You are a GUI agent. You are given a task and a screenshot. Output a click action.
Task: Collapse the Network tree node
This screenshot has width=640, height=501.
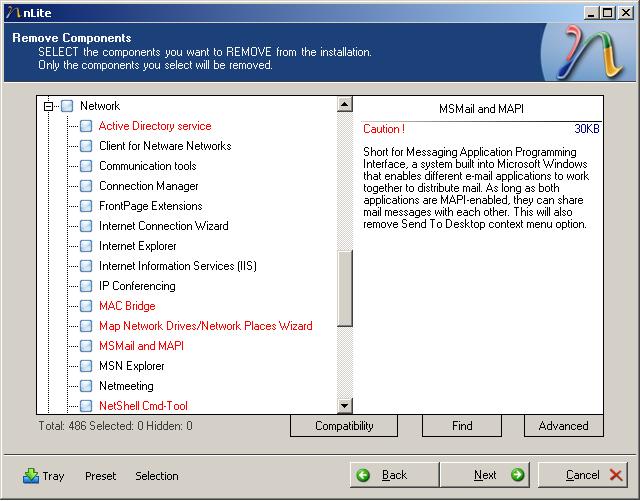click(48, 106)
